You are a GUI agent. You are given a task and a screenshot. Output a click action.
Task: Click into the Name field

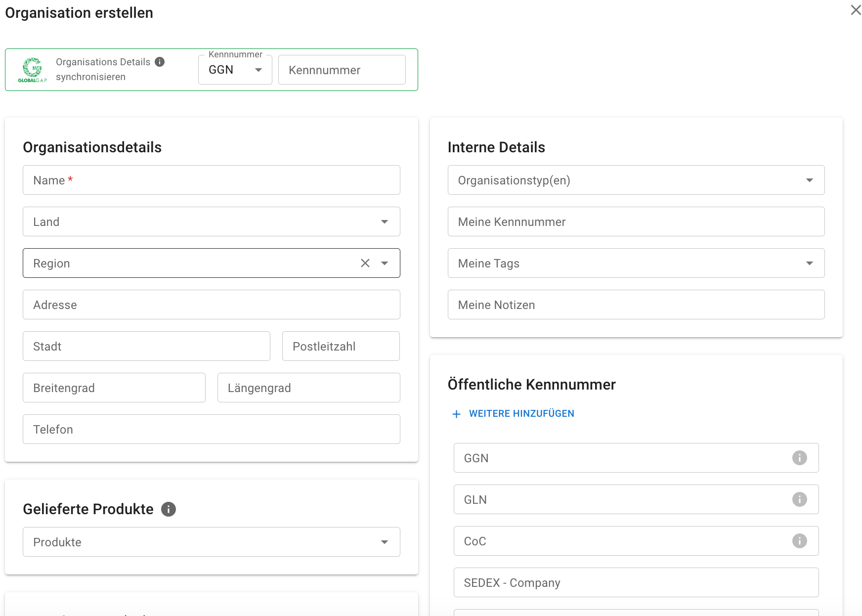pos(212,180)
